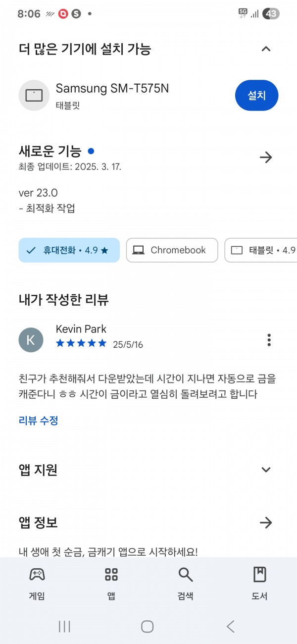Screen dimensions: 297x644
Task: Tap the Apps grid icon
Action: pyautogui.click(x=111, y=575)
